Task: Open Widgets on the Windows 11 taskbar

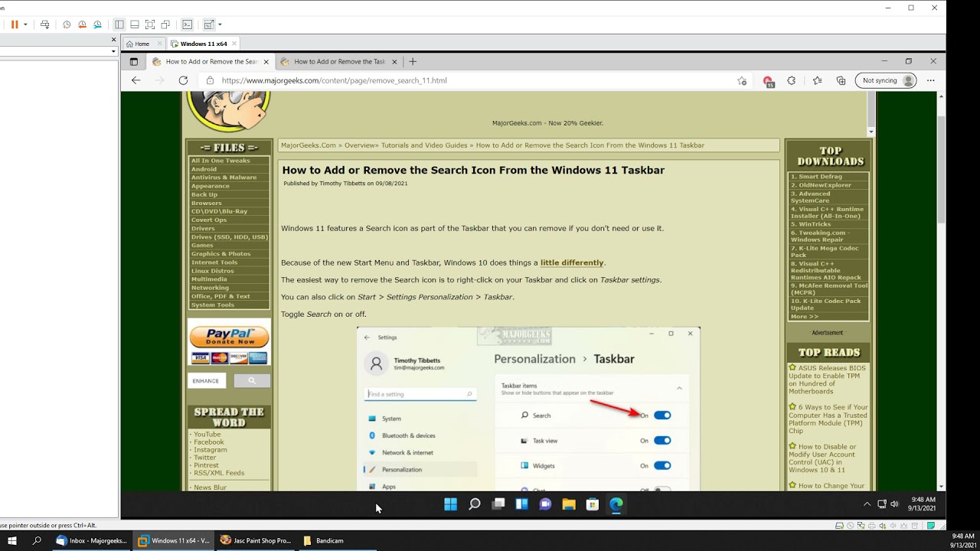Action: pyautogui.click(x=521, y=504)
